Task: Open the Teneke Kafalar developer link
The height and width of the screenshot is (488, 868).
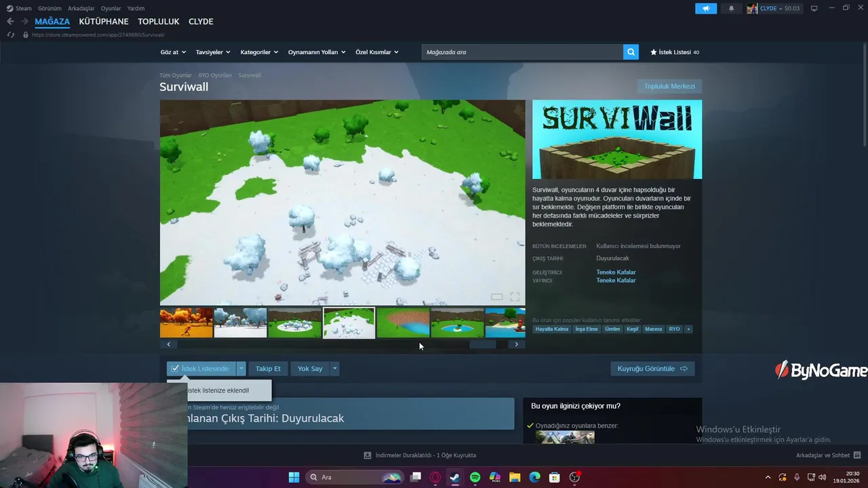Action: [616, 272]
